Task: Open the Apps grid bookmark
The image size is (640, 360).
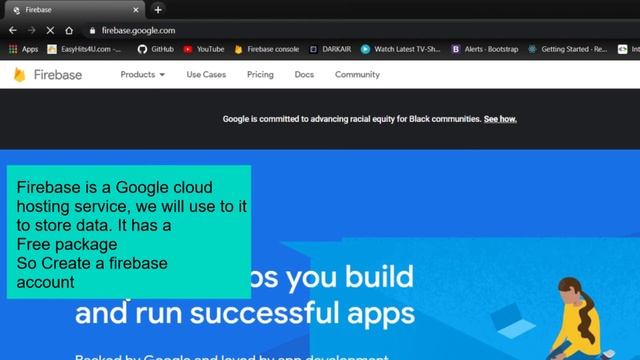Action: click(23, 49)
